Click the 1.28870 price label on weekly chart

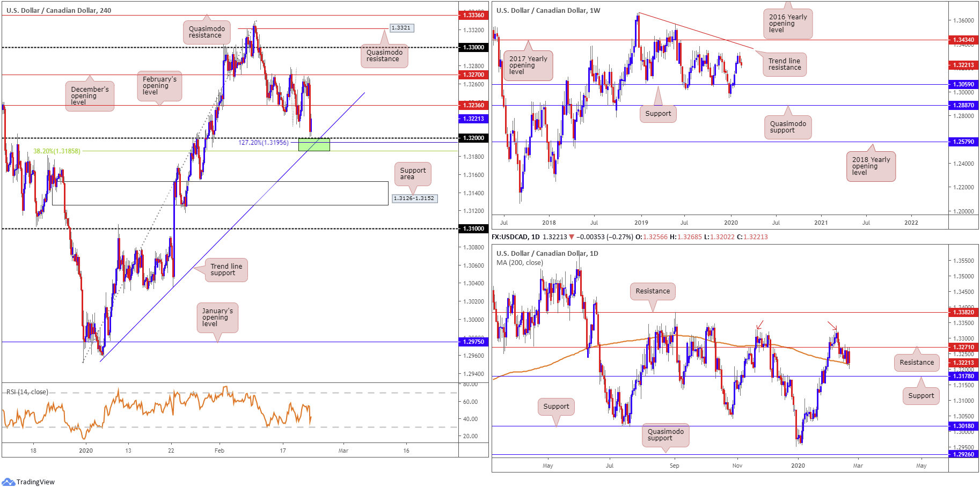[x=963, y=105]
